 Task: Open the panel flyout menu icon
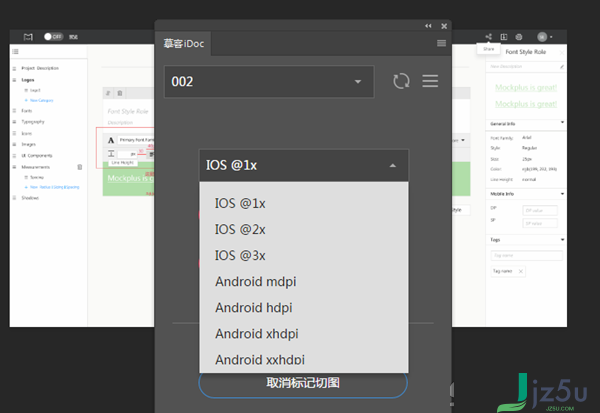coord(441,43)
